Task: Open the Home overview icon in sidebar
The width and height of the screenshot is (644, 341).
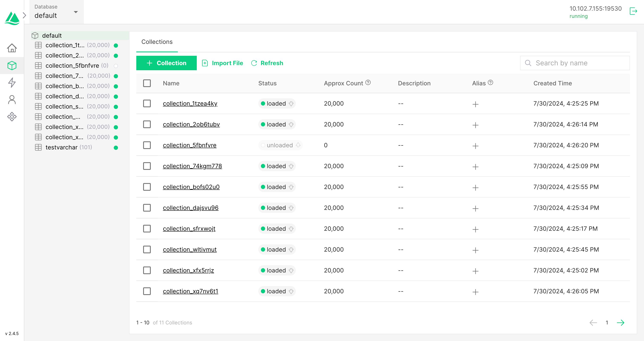Action: tap(12, 48)
